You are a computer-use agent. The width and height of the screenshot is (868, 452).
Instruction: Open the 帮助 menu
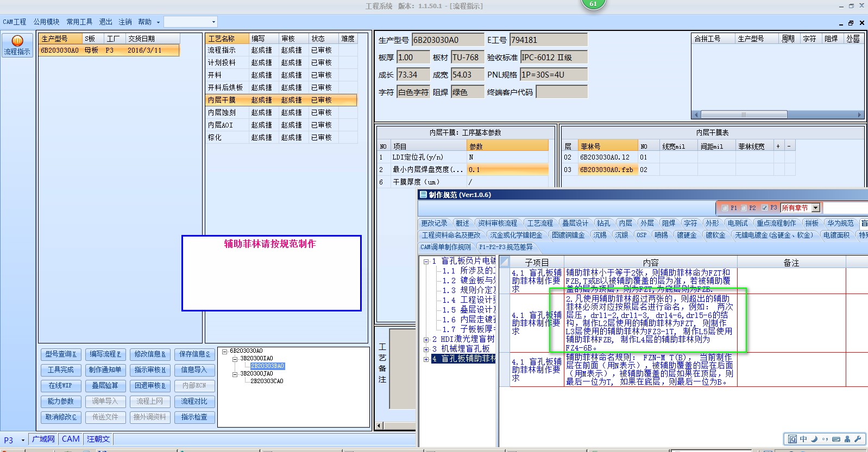144,22
